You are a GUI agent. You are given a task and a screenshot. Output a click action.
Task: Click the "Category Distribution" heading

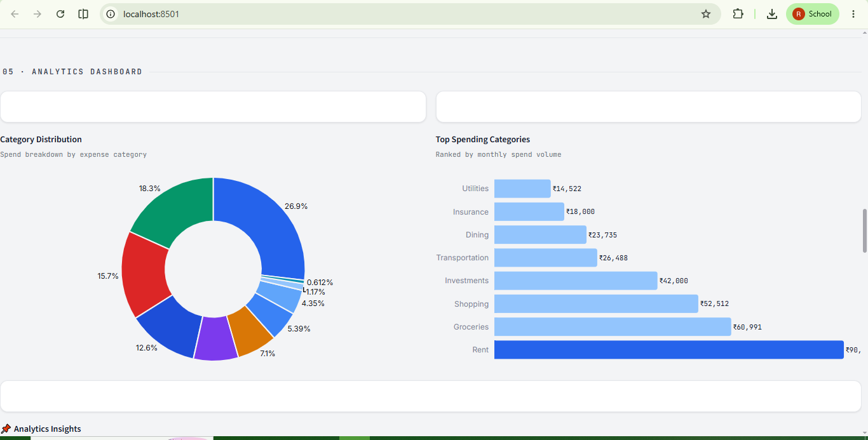point(41,139)
